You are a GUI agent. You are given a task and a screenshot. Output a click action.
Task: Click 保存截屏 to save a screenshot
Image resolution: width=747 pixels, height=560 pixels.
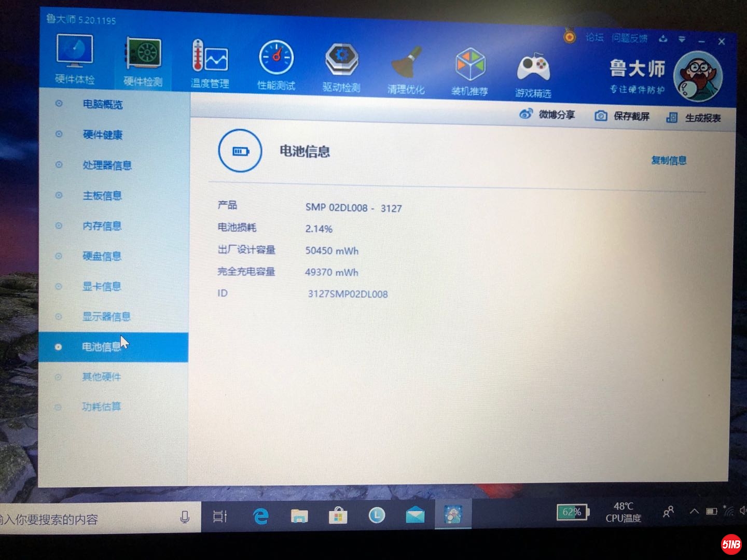[x=622, y=116]
